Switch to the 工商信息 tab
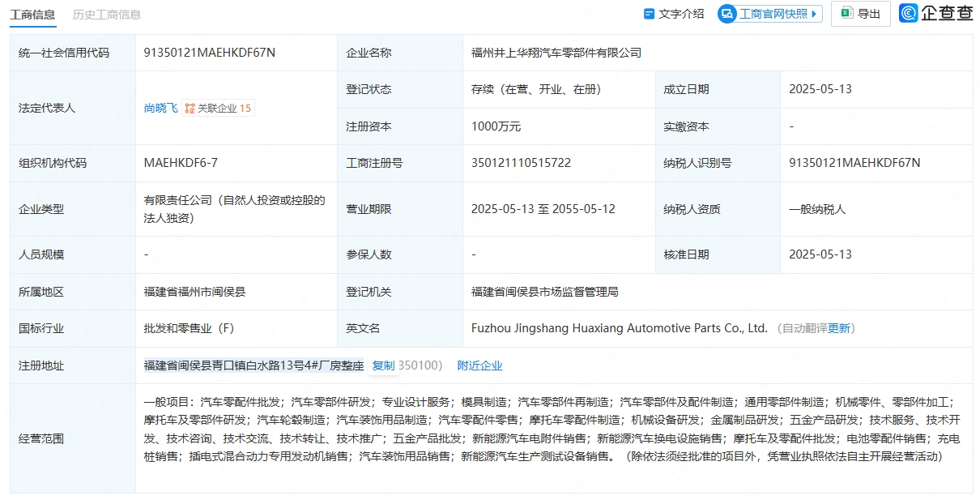Screen dimensions: 980x500 click(x=33, y=14)
